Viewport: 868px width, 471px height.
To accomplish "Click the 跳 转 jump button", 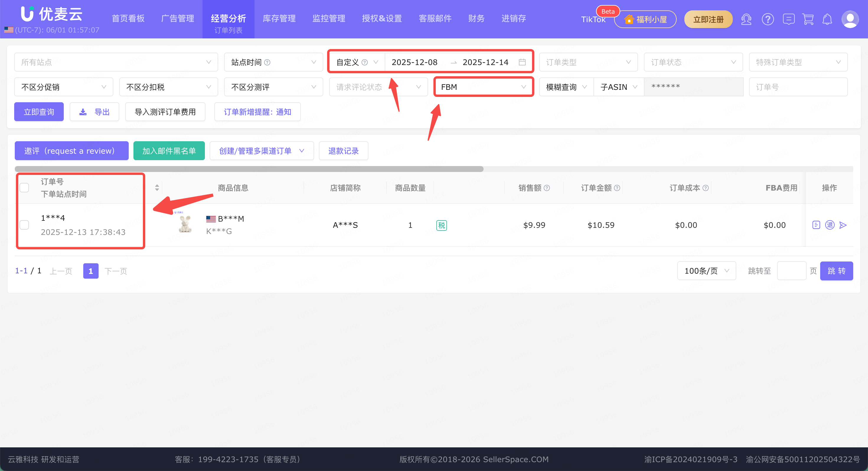I will (x=836, y=271).
